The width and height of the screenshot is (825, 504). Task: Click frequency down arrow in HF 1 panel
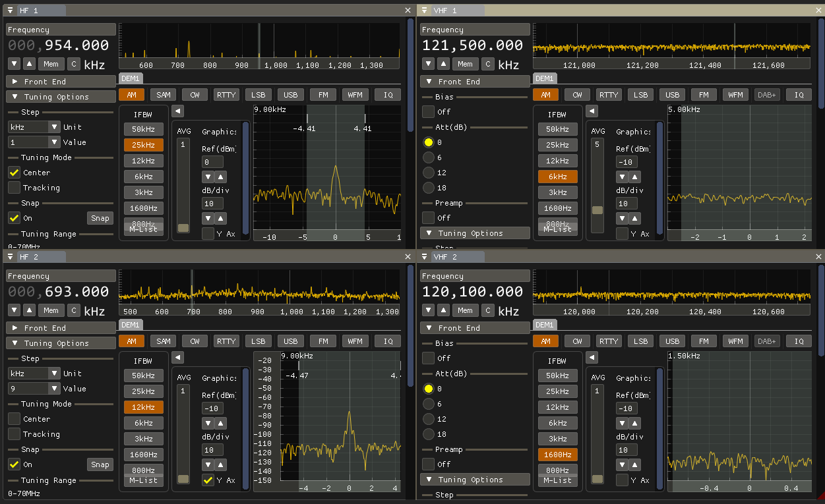(15, 64)
